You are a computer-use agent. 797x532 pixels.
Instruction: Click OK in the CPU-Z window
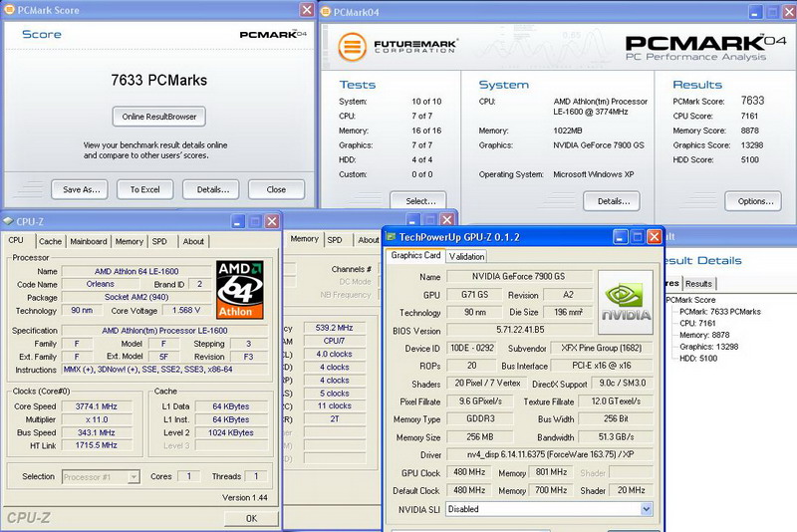[x=252, y=518]
